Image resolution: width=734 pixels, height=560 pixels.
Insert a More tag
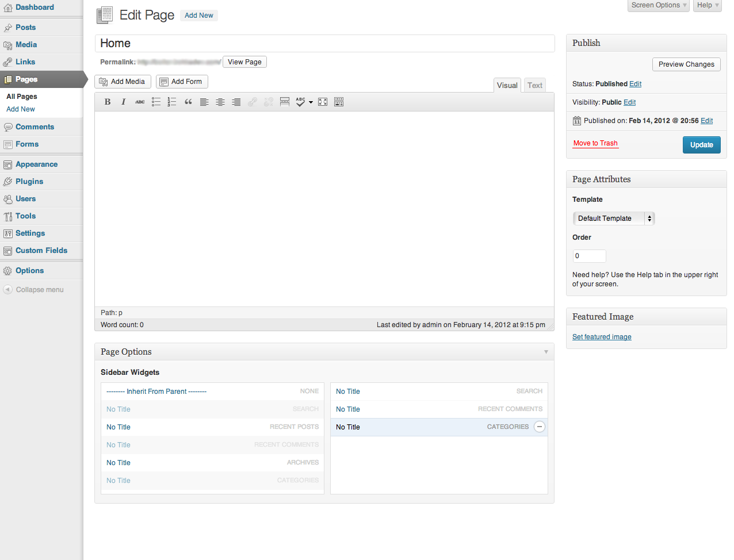pos(285,102)
